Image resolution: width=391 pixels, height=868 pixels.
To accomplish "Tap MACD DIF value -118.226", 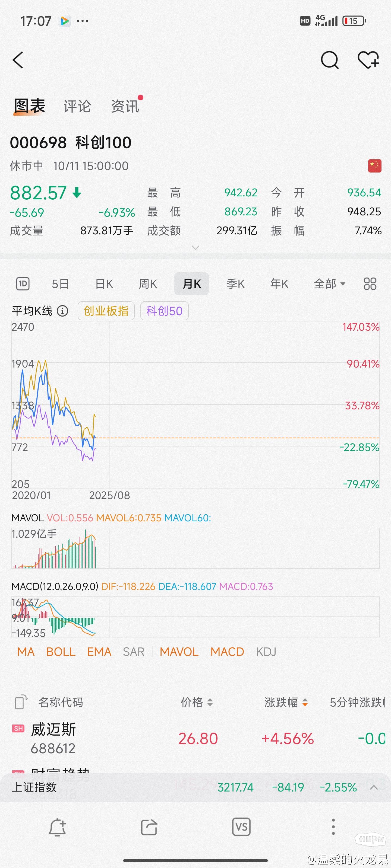I will click(128, 586).
